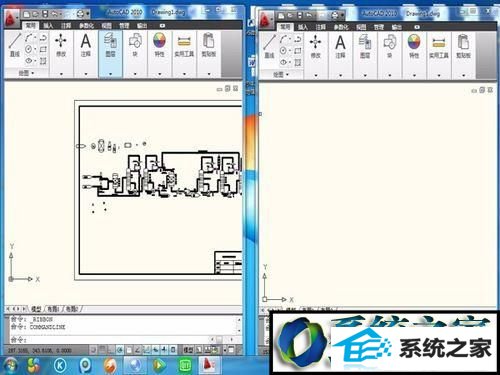Expand the Draw (绘图) panel in right window
Viewport: 500px width, 375px height.
[280, 75]
